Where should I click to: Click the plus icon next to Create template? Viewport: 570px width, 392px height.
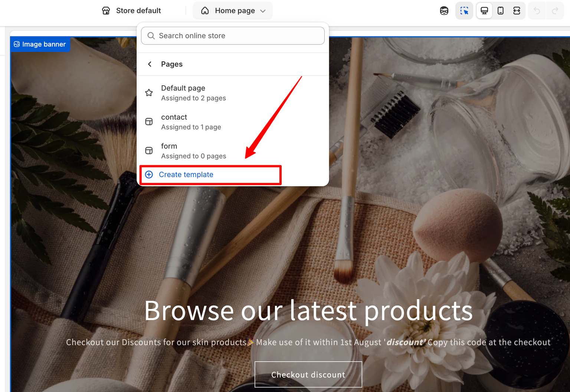tap(149, 174)
